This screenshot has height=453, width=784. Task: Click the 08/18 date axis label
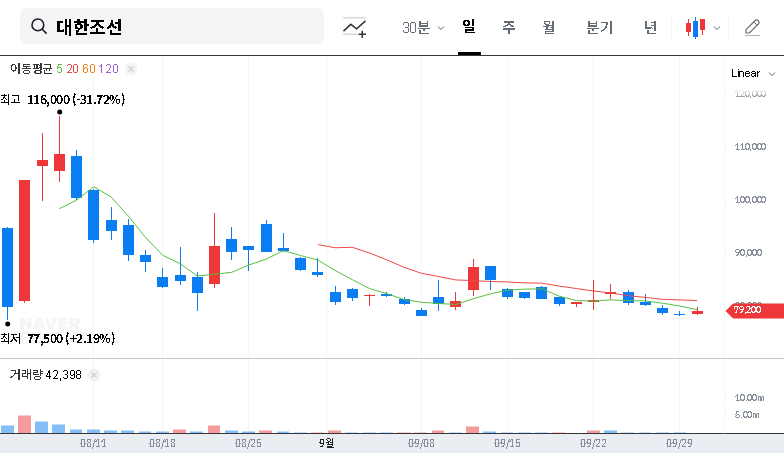[162, 443]
